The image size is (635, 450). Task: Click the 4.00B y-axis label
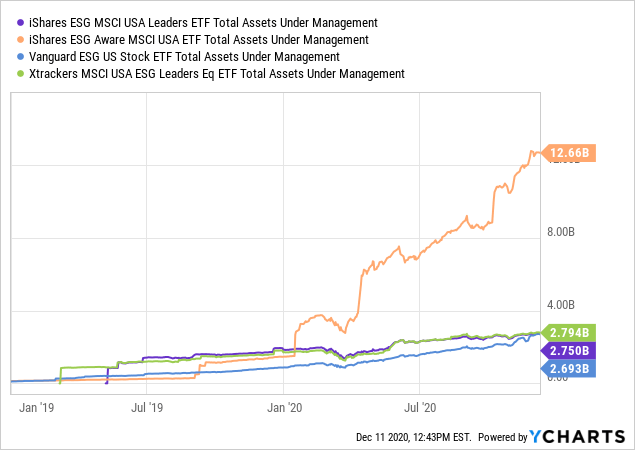pyautogui.click(x=561, y=305)
